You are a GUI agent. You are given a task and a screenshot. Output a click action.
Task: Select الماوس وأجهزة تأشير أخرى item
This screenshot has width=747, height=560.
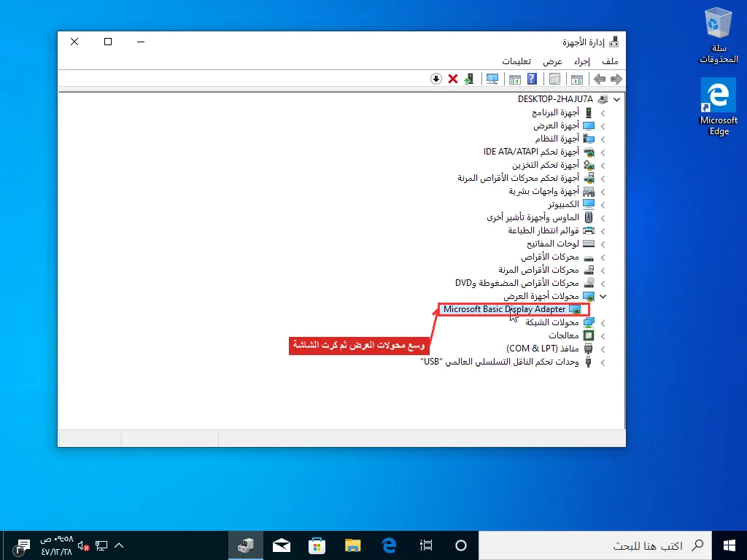point(533,217)
